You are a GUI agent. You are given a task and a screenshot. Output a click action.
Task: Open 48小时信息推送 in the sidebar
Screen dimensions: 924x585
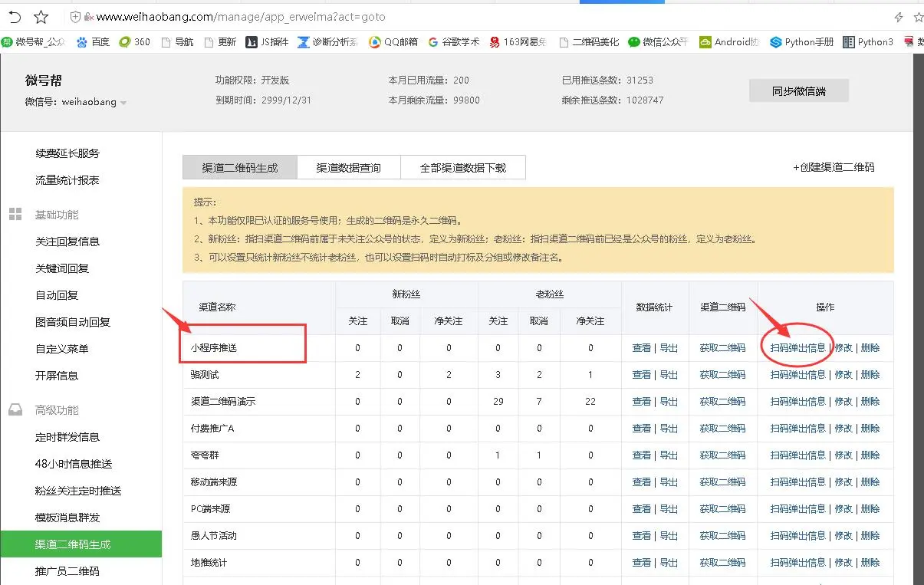[74, 464]
